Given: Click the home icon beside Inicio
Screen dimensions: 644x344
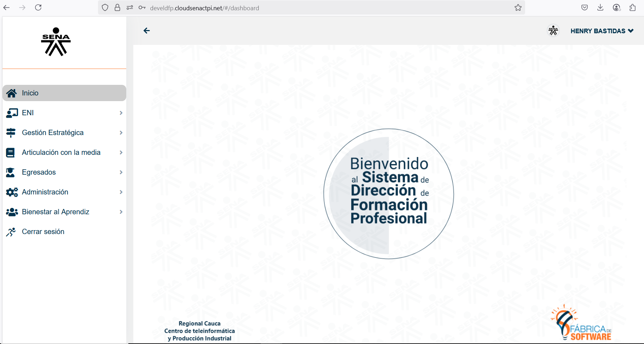Looking at the screenshot, I should tap(11, 93).
